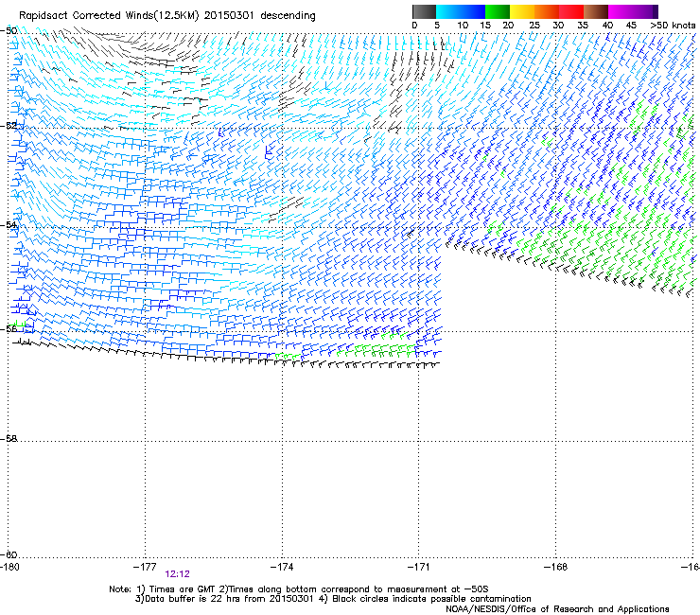The height and width of the screenshot is (615, 700).
Task: Click the purple 12:12 time label
Action: pyautogui.click(x=177, y=574)
